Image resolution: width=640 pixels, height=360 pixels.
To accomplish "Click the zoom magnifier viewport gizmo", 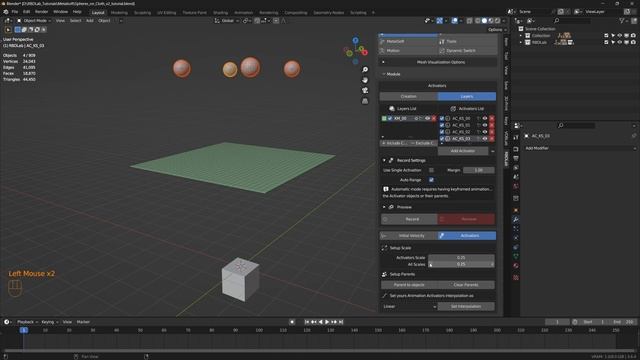I will 365,70.
